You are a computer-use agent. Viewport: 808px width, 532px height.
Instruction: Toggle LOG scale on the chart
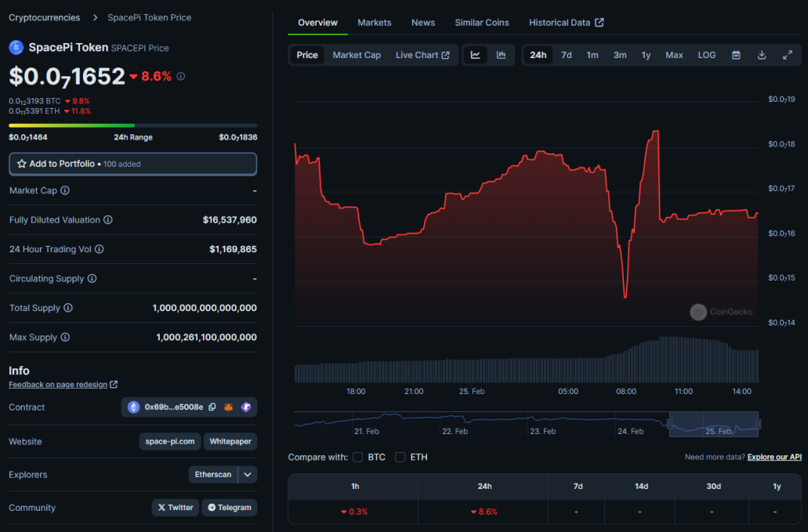tap(706, 55)
